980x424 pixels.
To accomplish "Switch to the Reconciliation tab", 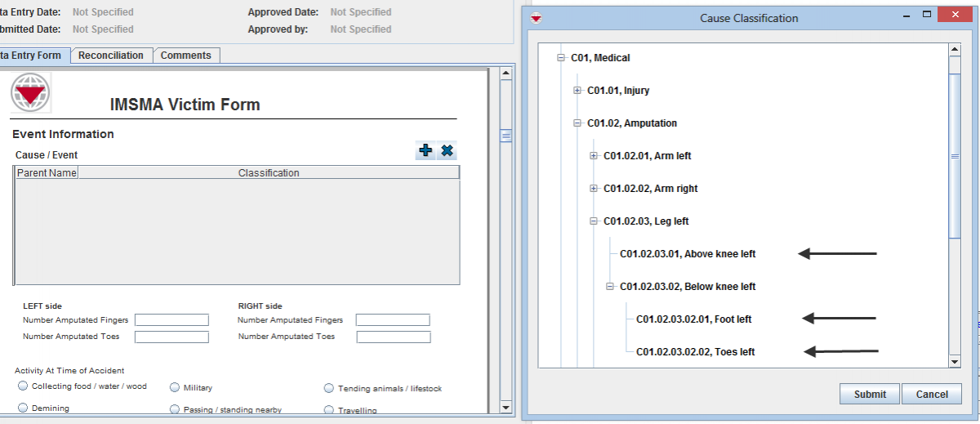I will pos(111,56).
